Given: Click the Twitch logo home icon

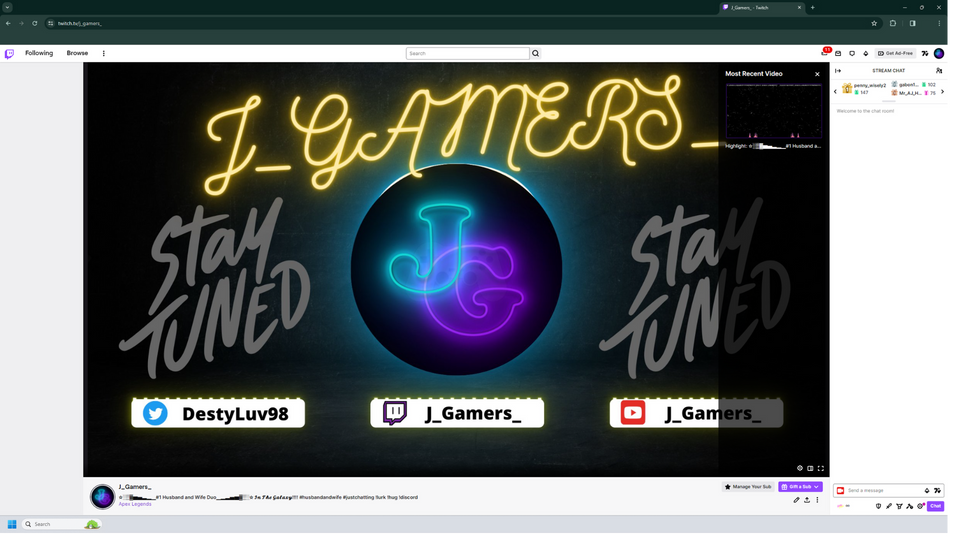Looking at the screenshot, I should [x=9, y=53].
